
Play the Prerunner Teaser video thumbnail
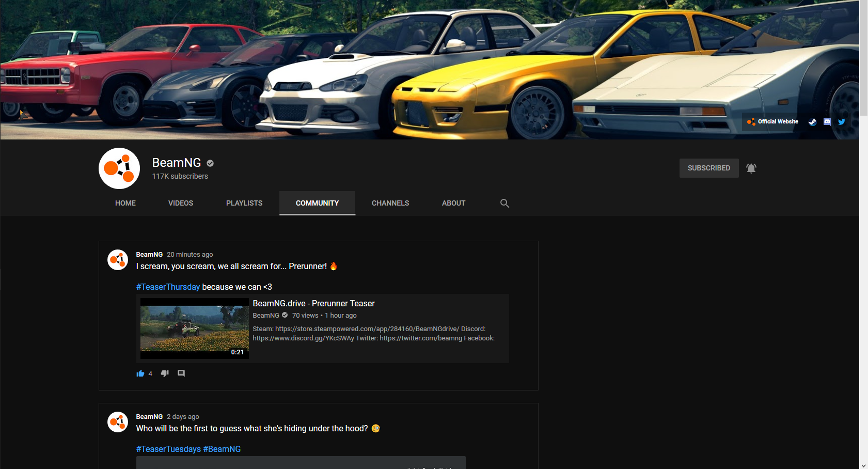coord(195,329)
